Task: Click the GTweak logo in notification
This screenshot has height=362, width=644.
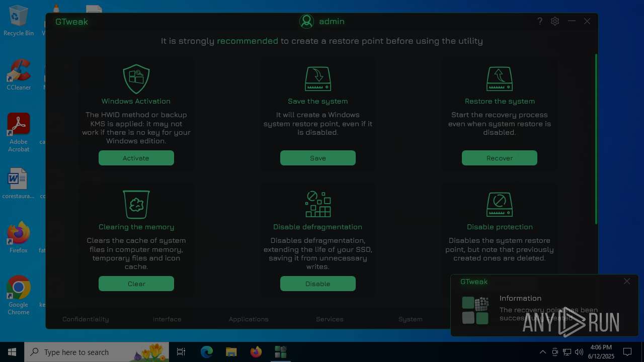Action: [475, 310]
